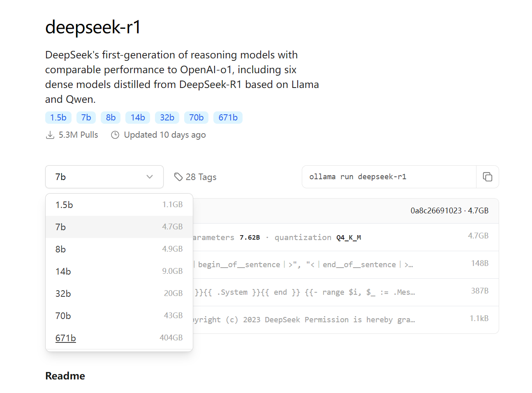Click the 1.5b blue tag badge
Image resolution: width=532 pixels, height=393 pixels.
(58, 118)
